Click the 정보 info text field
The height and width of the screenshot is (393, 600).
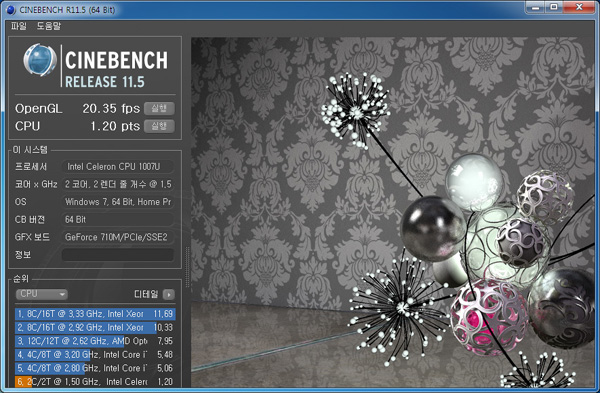[x=117, y=255]
